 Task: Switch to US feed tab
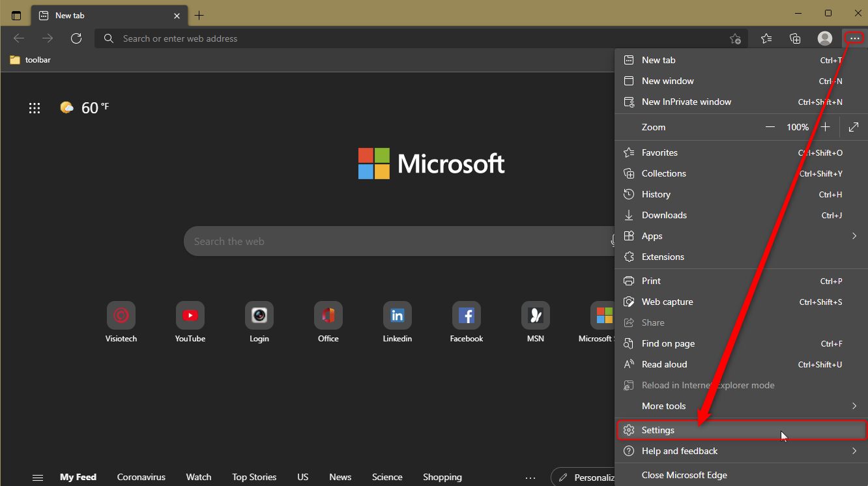302,477
